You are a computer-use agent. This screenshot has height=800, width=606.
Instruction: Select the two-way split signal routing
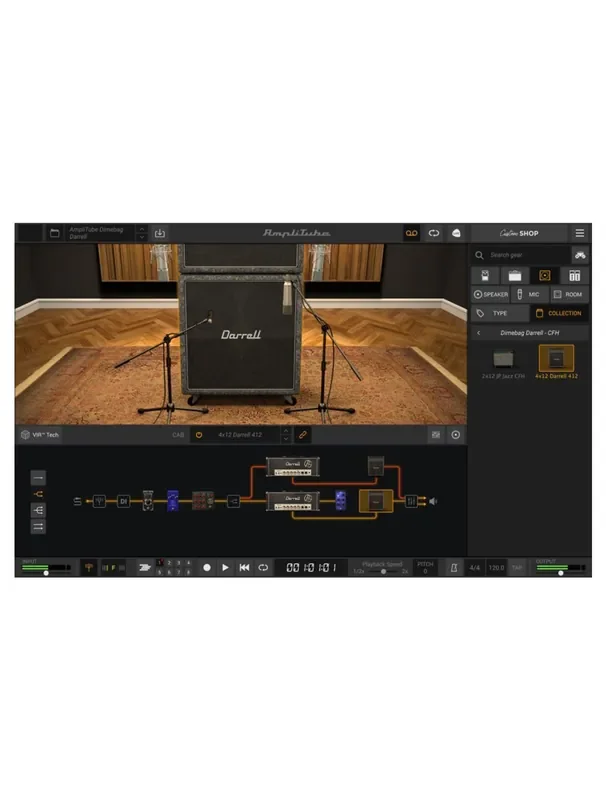click(38, 494)
